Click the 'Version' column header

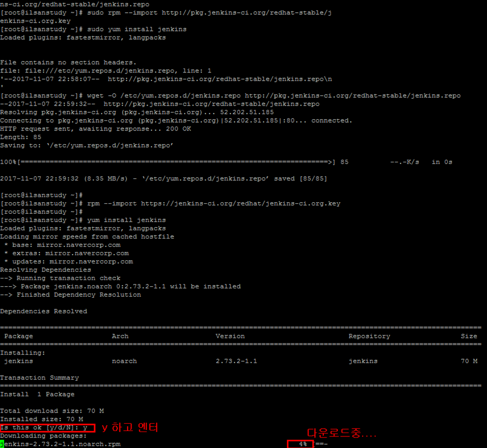(230, 336)
